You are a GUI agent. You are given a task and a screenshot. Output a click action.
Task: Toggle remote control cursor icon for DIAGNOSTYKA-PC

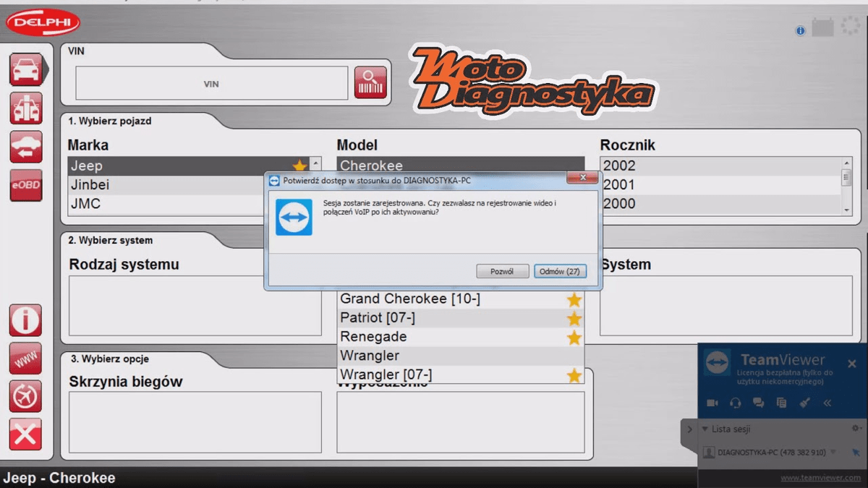(856, 453)
